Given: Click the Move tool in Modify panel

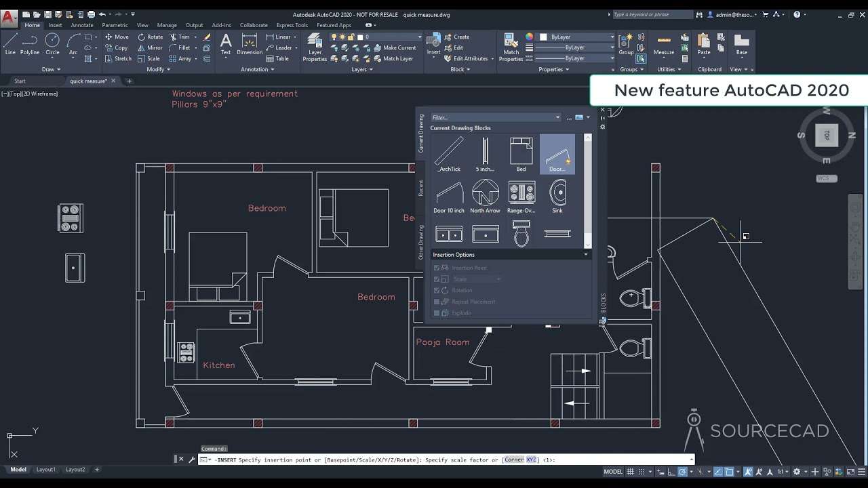Looking at the screenshot, I should 117,37.
